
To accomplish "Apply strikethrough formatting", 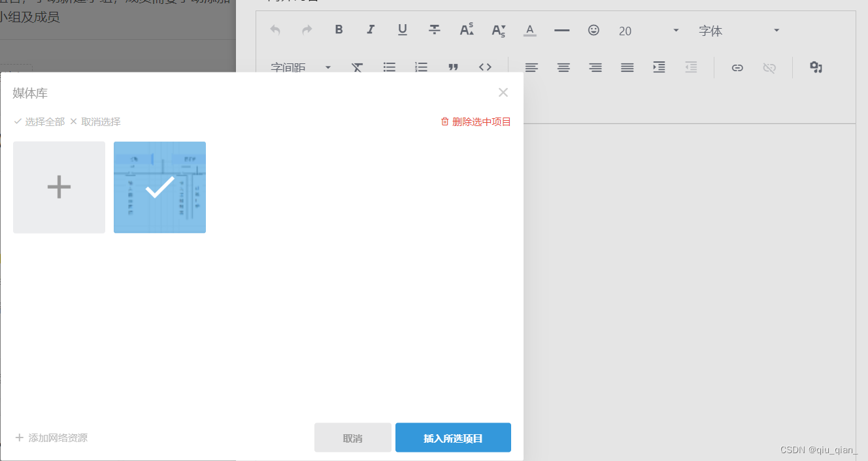I will click(x=434, y=29).
